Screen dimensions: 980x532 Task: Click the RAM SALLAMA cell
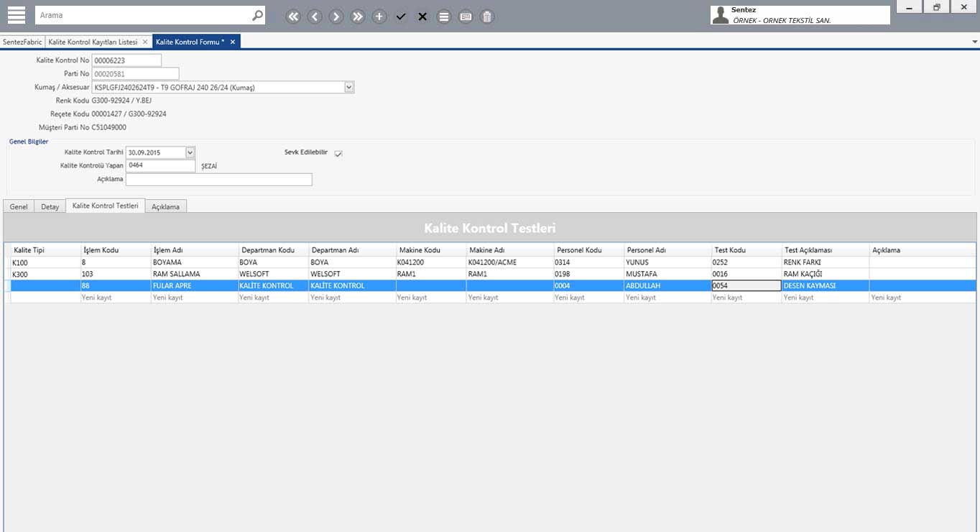(195, 274)
